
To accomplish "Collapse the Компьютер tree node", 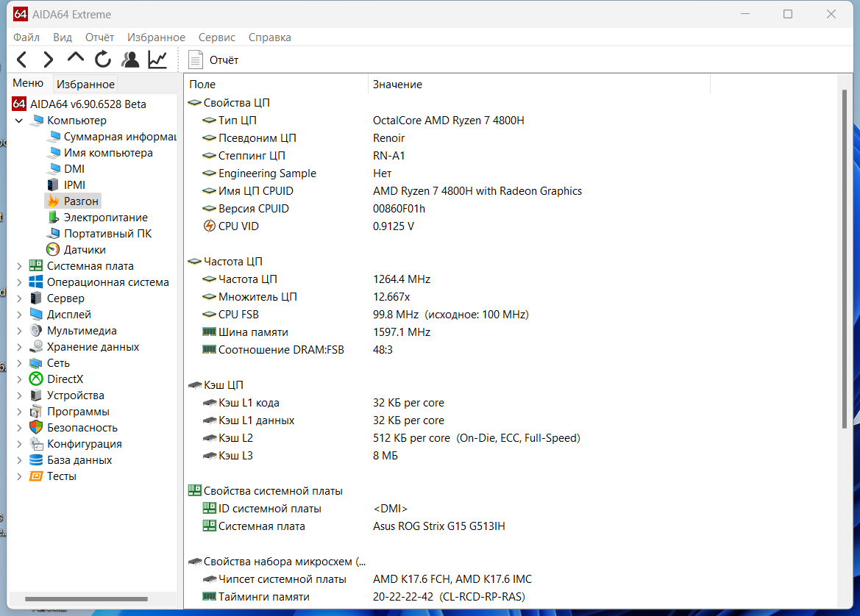I will 19,120.
